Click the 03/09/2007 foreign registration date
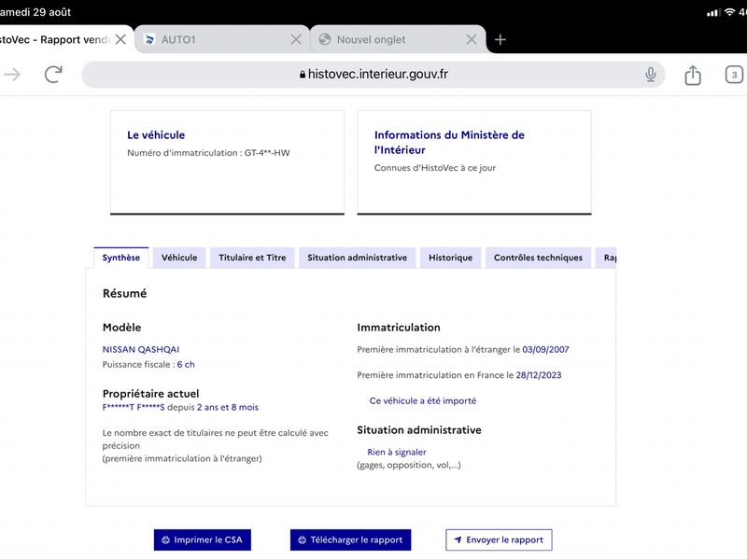 545,349
